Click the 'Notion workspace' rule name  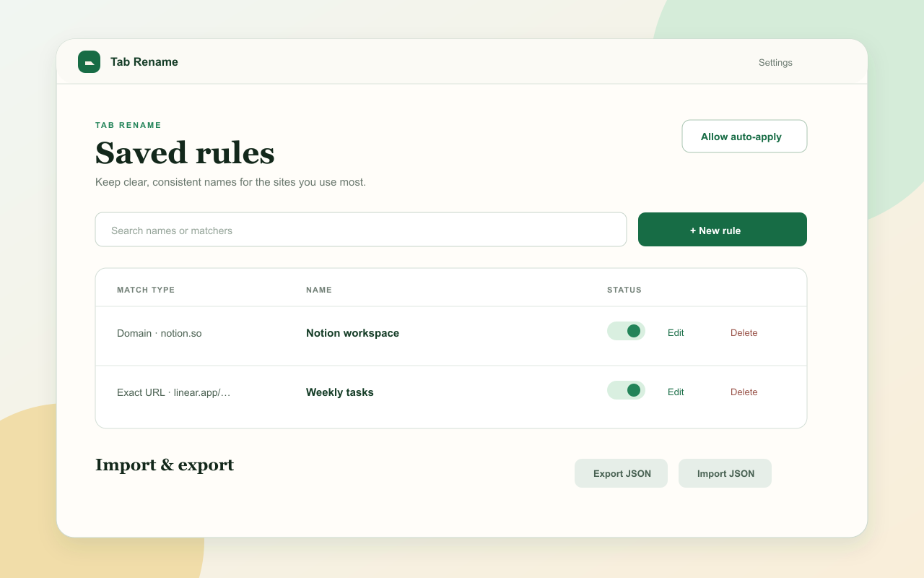352,333
